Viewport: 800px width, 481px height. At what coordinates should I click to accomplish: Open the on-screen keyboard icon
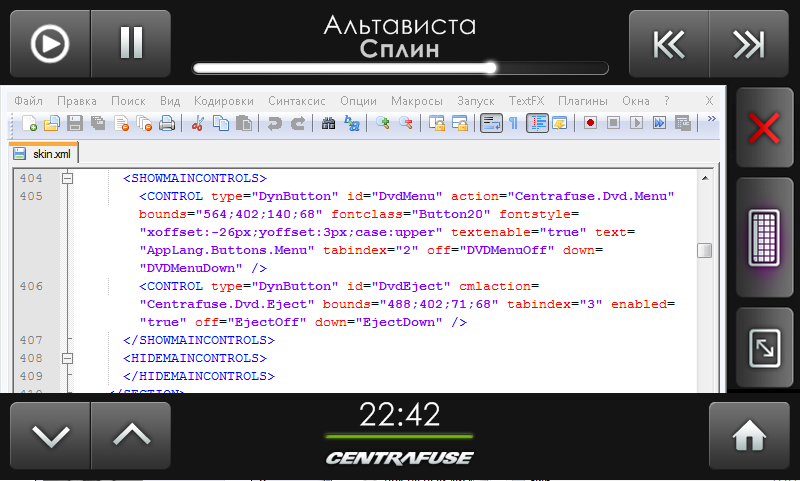point(765,239)
